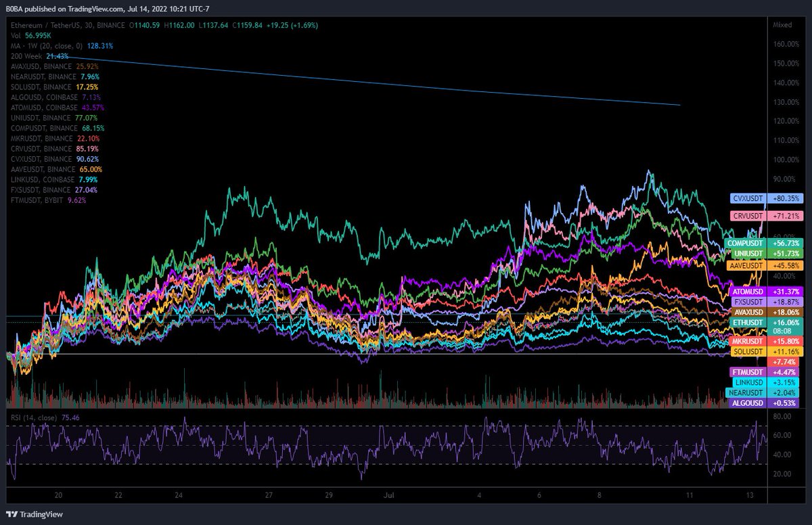Click the Mixed scale mode label
This screenshot has width=812, height=525.
(781, 25)
